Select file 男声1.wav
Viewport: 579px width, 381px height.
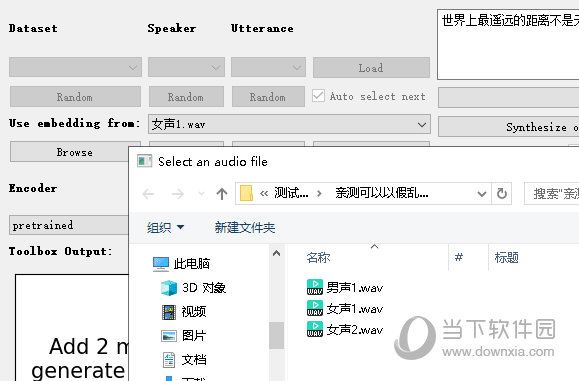[345, 287]
